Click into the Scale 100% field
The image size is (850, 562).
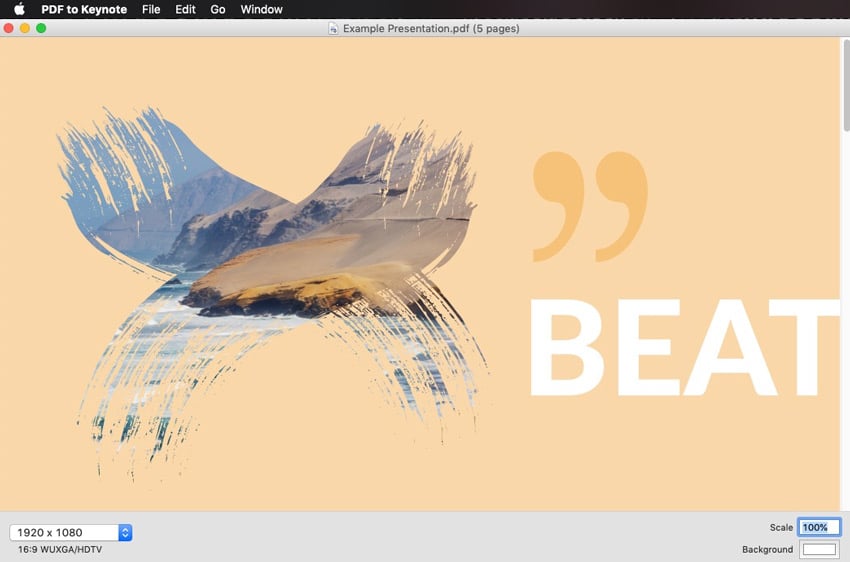pos(818,527)
